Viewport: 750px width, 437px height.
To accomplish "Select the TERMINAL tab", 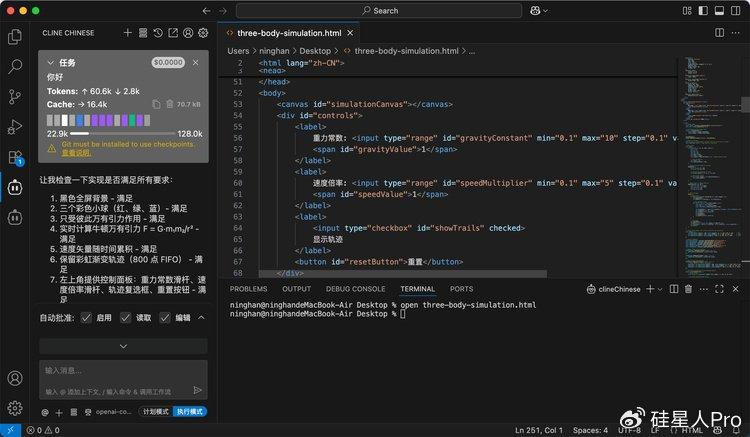I will coord(418,289).
